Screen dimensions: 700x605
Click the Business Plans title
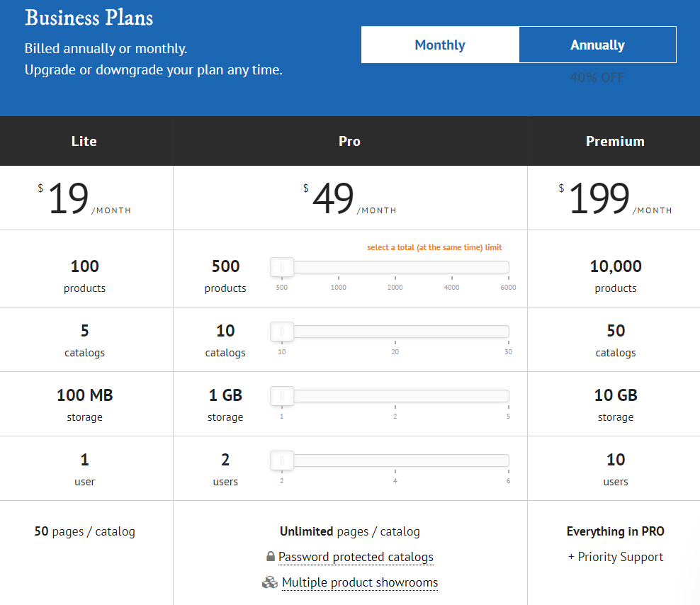(x=89, y=18)
